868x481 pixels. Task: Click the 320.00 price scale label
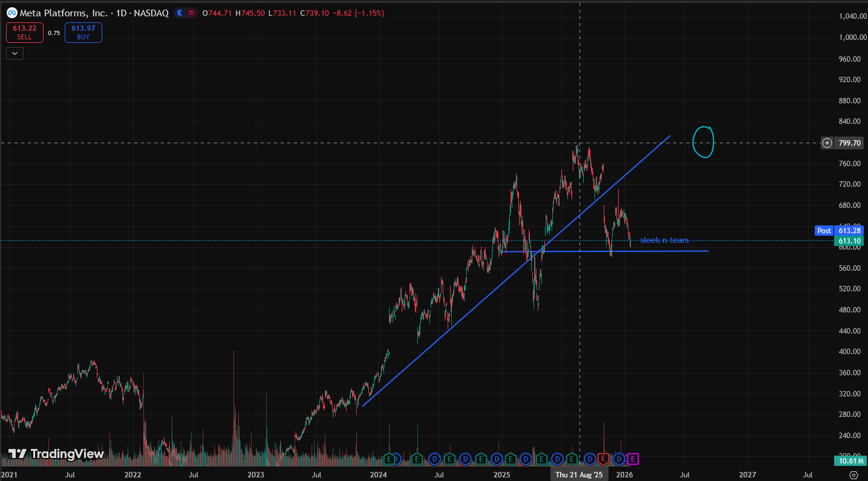(x=850, y=394)
